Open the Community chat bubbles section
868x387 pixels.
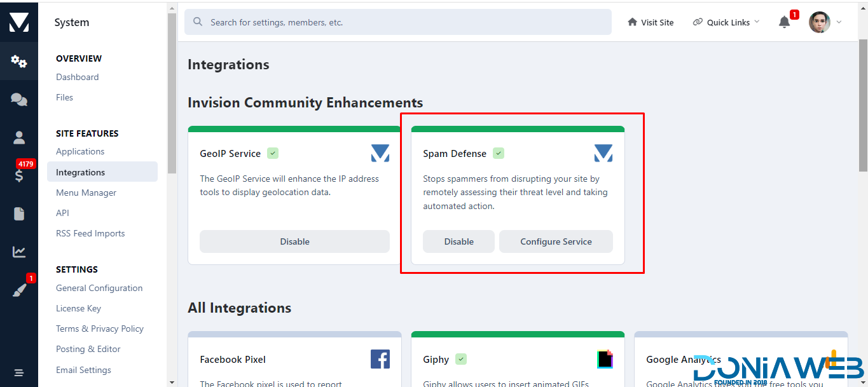pos(19,99)
